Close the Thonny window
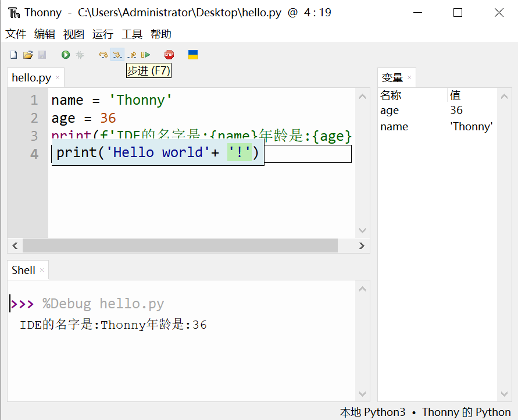The image size is (518, 420). 499,13
